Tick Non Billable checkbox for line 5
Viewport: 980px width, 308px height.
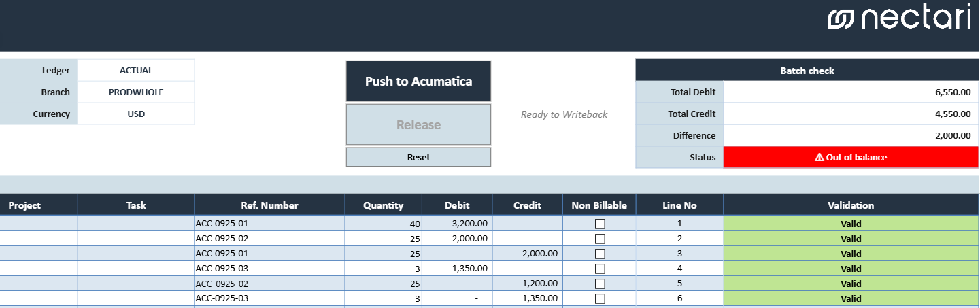(x=600, y=284)
